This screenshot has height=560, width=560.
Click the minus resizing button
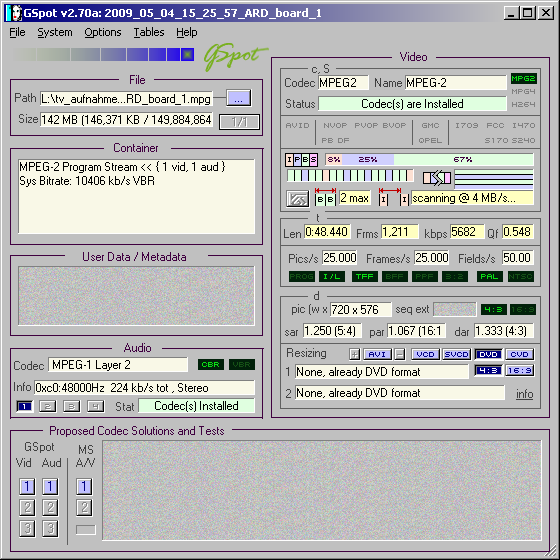(x=400, y=354)
